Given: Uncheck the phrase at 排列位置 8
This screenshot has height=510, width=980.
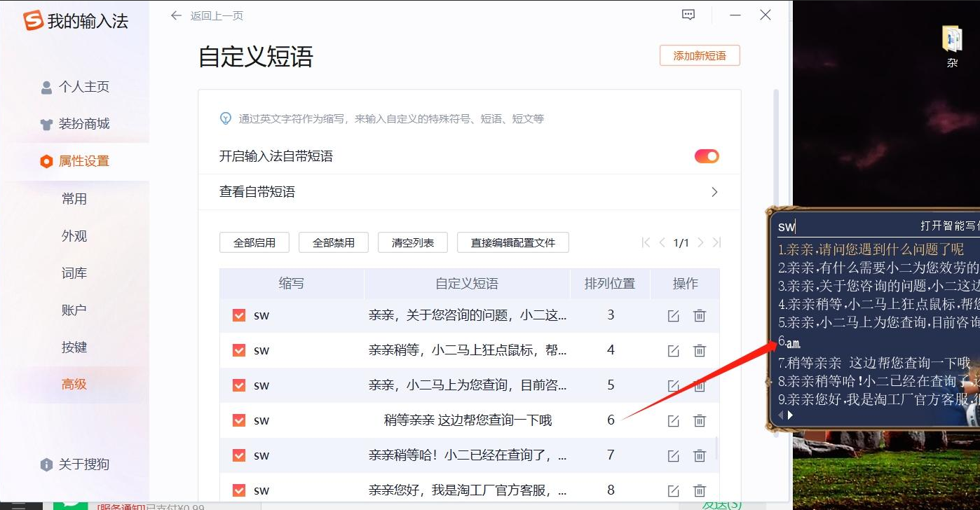Looking at the screenshot, I should point(238,490).
